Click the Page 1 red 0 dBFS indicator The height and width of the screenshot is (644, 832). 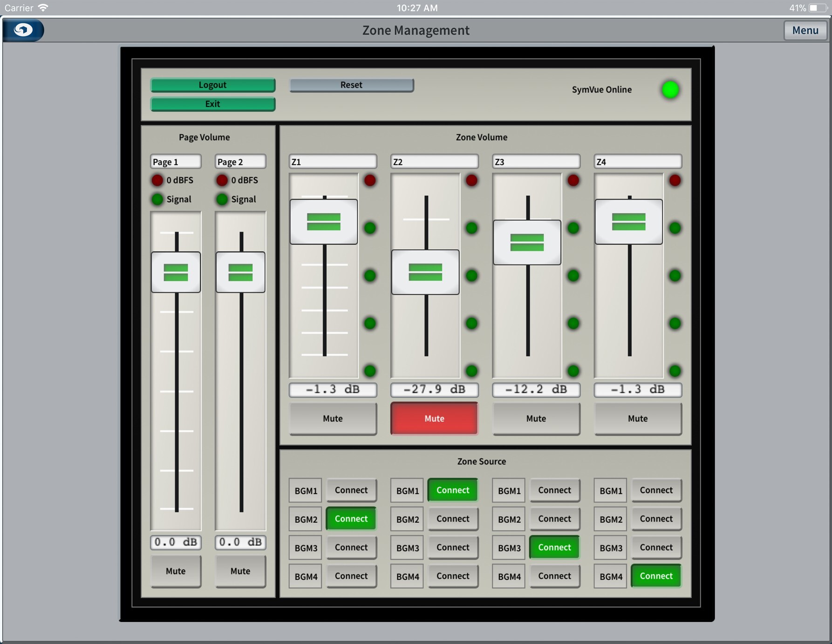click(x=157, y=180)
